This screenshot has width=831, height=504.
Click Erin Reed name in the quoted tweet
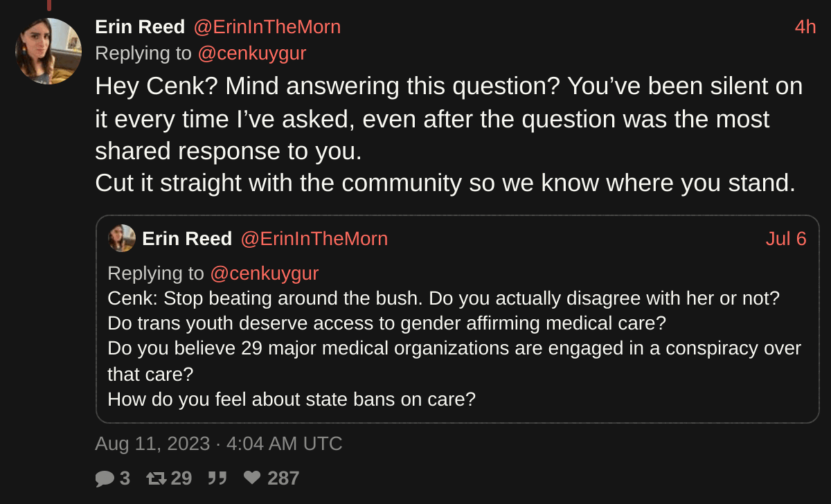(x=187, y=239)
